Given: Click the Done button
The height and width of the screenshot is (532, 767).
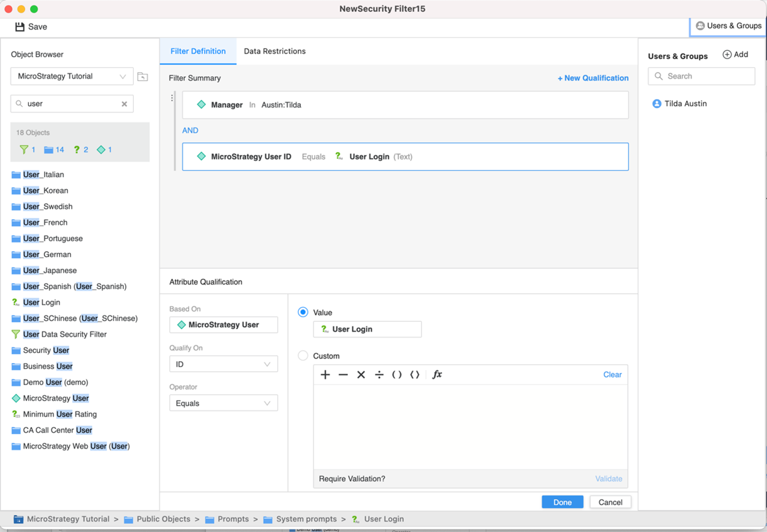Looking at the screenshot, I should pos(562,502).
